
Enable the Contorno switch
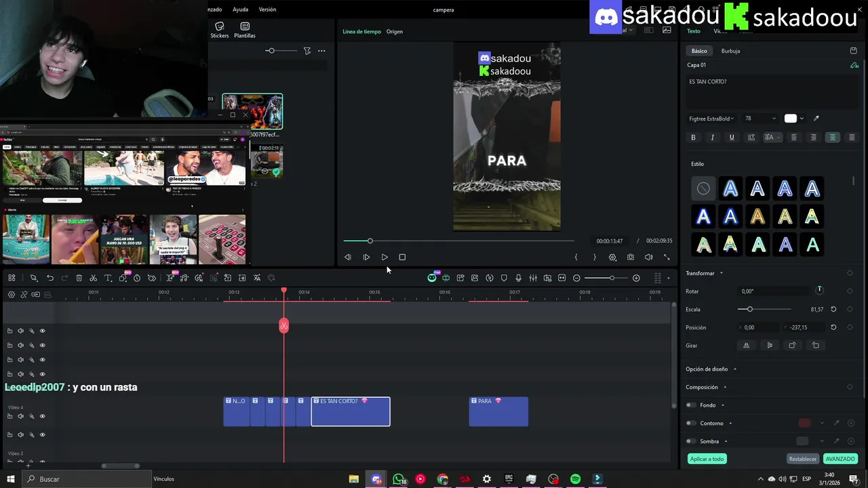click(x=691, y=423)
